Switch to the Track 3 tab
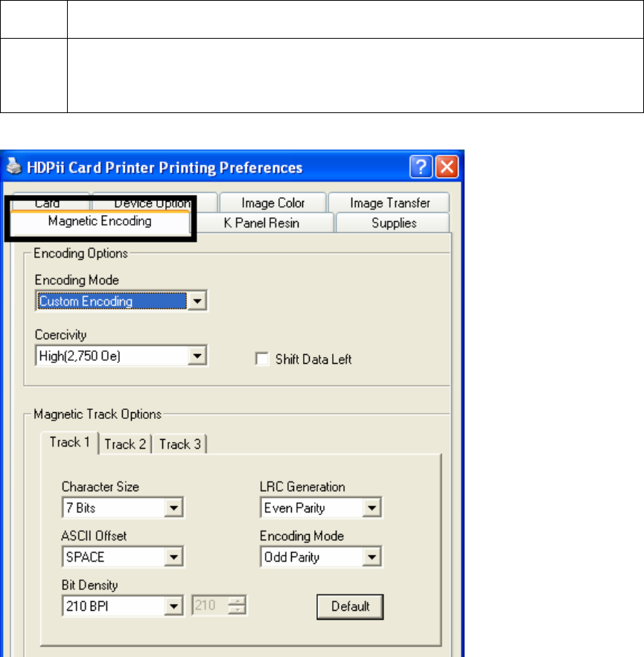Screen dimensions: 644x657 point(180,443)
